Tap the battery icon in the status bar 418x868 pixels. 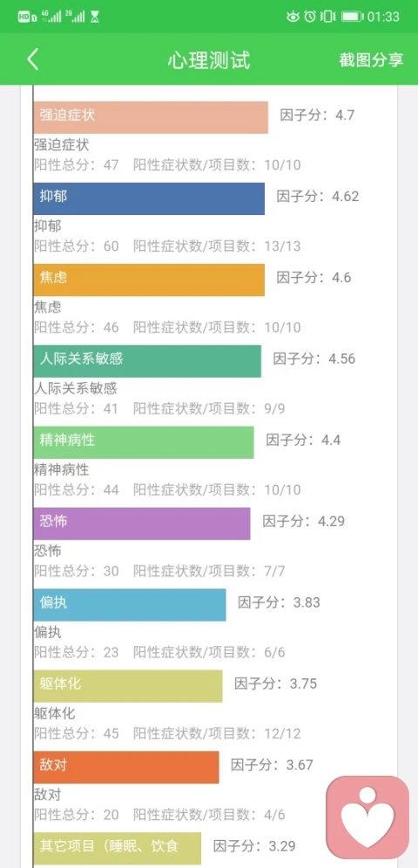pos(353,17)
